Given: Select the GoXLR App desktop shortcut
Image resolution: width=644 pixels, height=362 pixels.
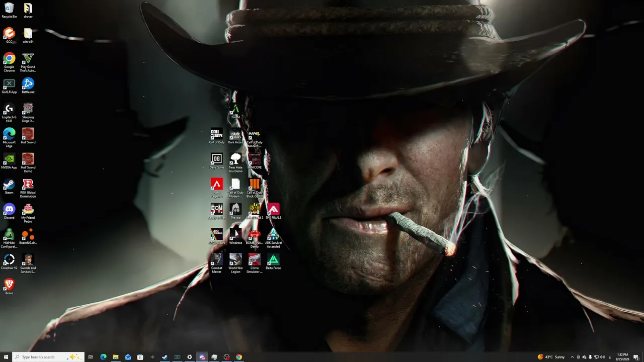Looking at the screenshot, I should point(9,86).
